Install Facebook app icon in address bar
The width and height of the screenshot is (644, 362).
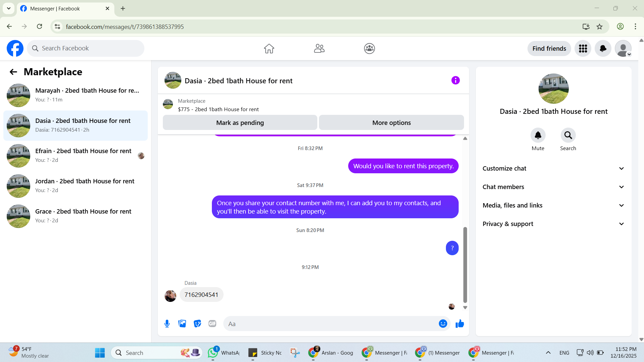586,27
